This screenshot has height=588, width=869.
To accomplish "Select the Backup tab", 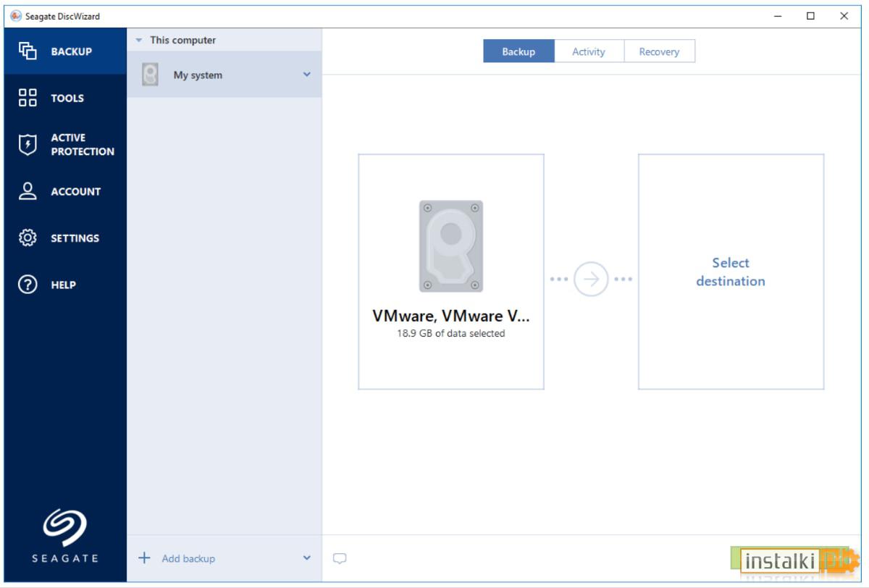I will pos(519,51).
